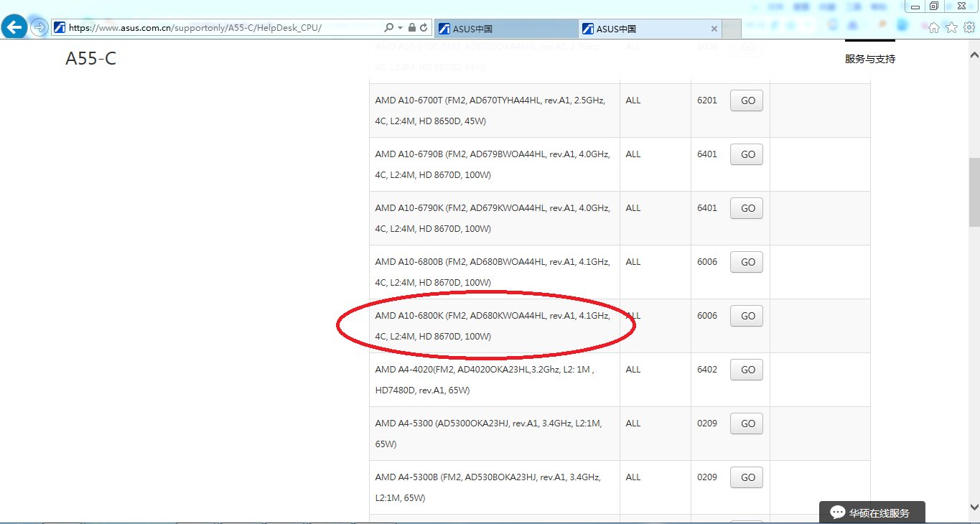Viewport: 980px width, 524px height.
Task: Click the search magnifier icon
Action: (x=388, y=27)
